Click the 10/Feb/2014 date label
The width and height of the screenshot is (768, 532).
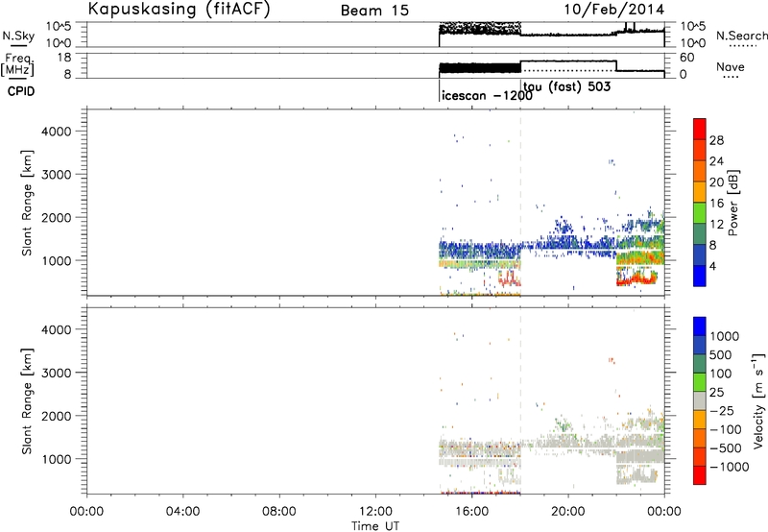pos(614,10)
